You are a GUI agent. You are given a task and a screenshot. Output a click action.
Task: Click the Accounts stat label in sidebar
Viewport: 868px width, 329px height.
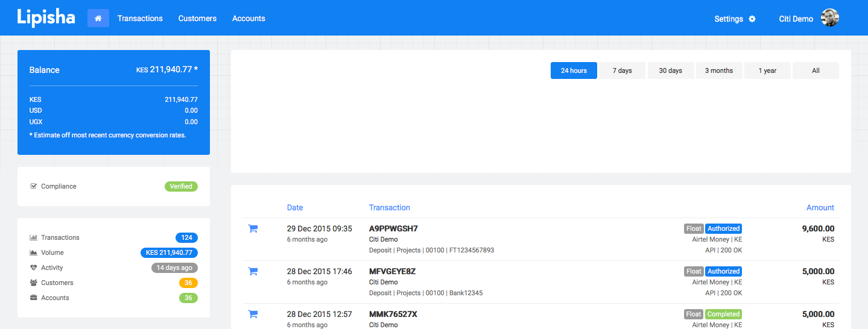[55, 298]
